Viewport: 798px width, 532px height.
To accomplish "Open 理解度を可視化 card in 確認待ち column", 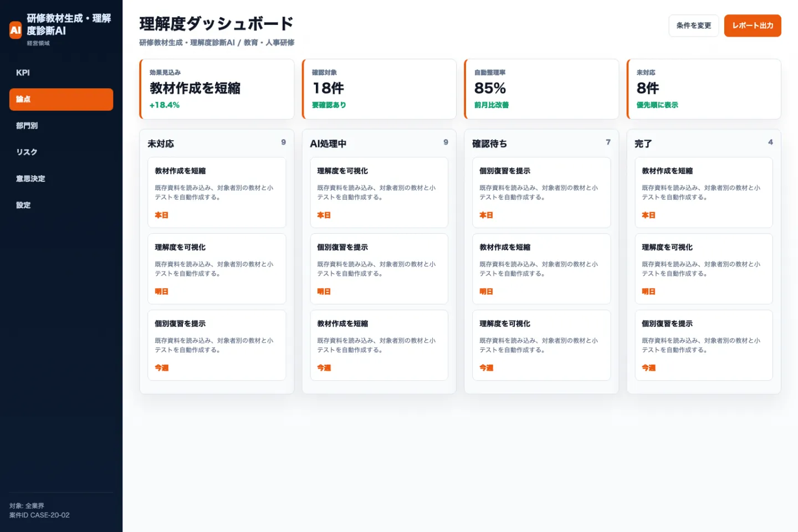I will [x=541, y=345].
